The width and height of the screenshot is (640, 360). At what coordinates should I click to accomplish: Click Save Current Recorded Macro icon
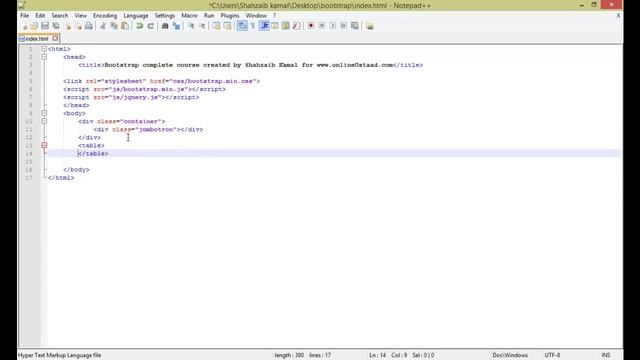coord(355,26)
